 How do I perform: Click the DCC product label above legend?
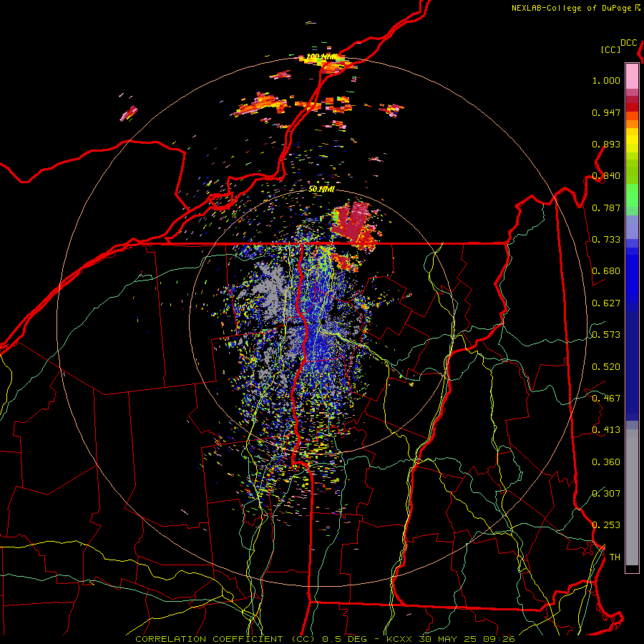click(628, 43)
